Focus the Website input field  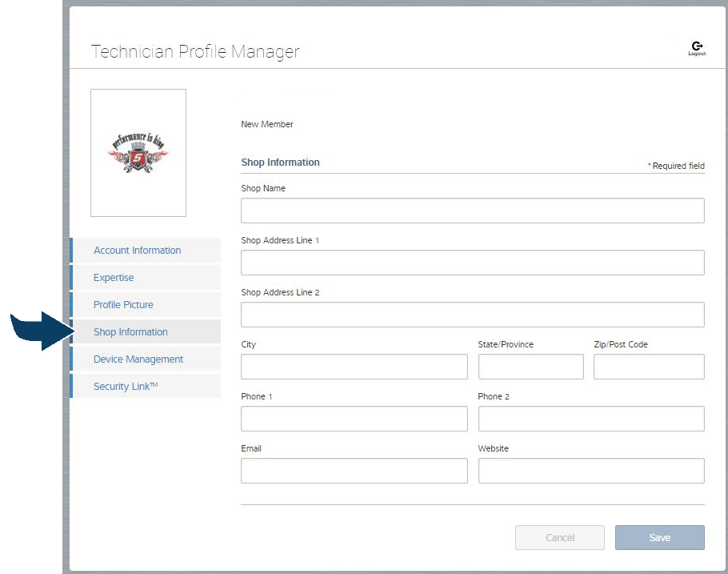pos(590,471)
